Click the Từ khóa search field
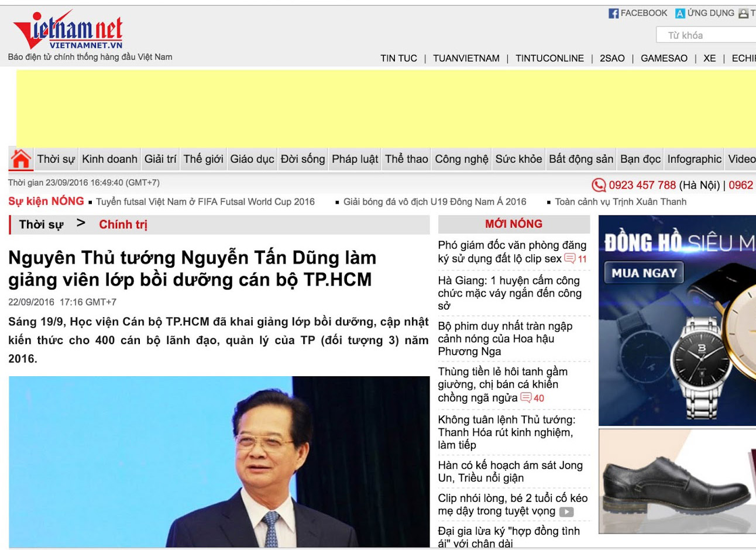The width and height of the screenshot is (756, 550). 705,36
